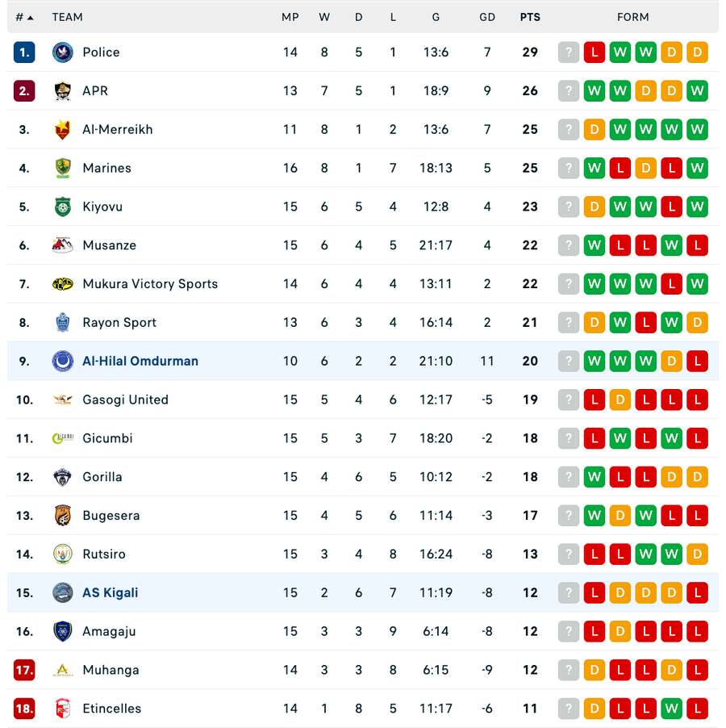726x728 pixels.
Task: Click the Gorilla team name link
Action: (102, 477)
